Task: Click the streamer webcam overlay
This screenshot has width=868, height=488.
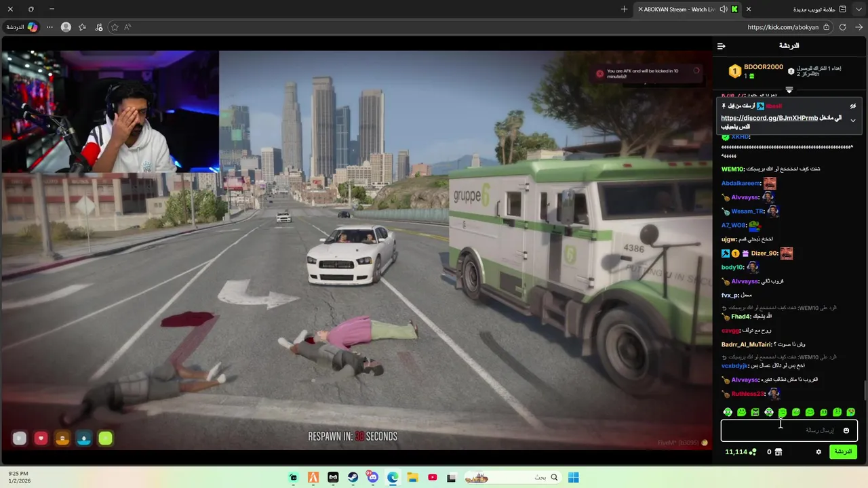Action: [x=110, y=112]
